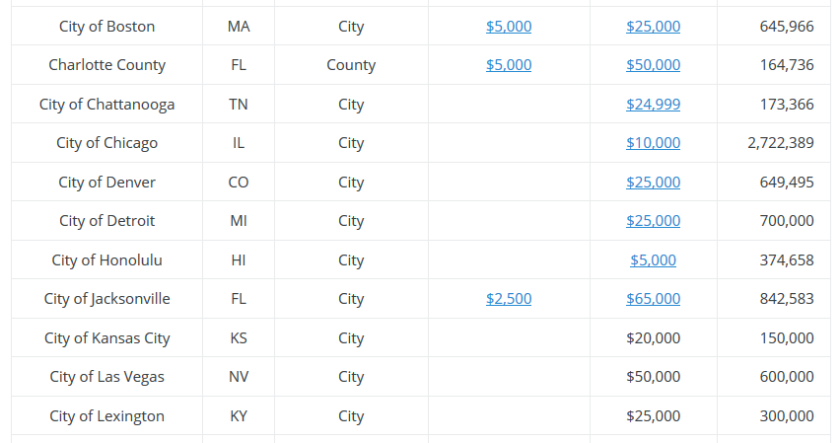Open Boston's $5,000 threshold link
Screen dimensions: 840x443
(x=508, y=26)
